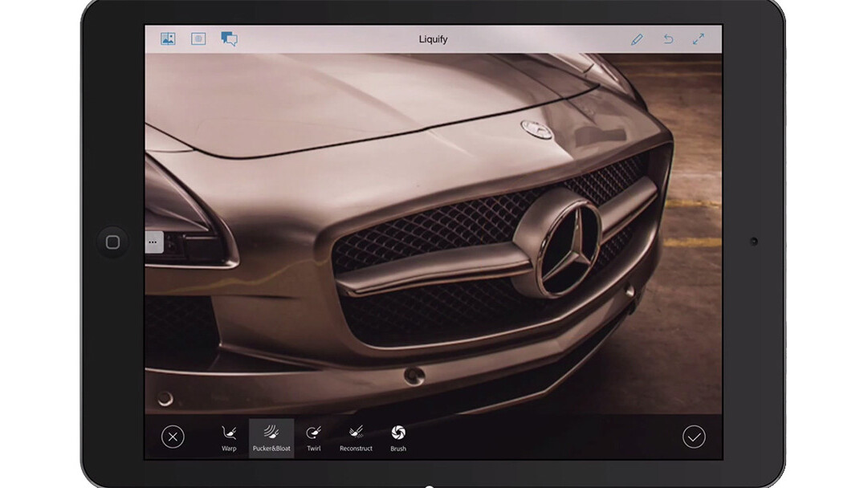The width and height of the screenshot is (868, 488).
Task: Tap the small Mercedes emblem on the hood
Action: pos(536,129)
